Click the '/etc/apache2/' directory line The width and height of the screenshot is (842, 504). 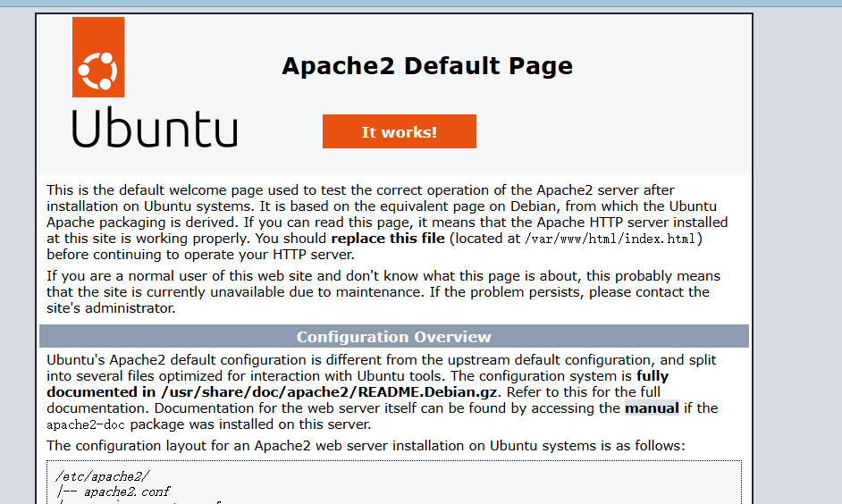click(103, 476)
